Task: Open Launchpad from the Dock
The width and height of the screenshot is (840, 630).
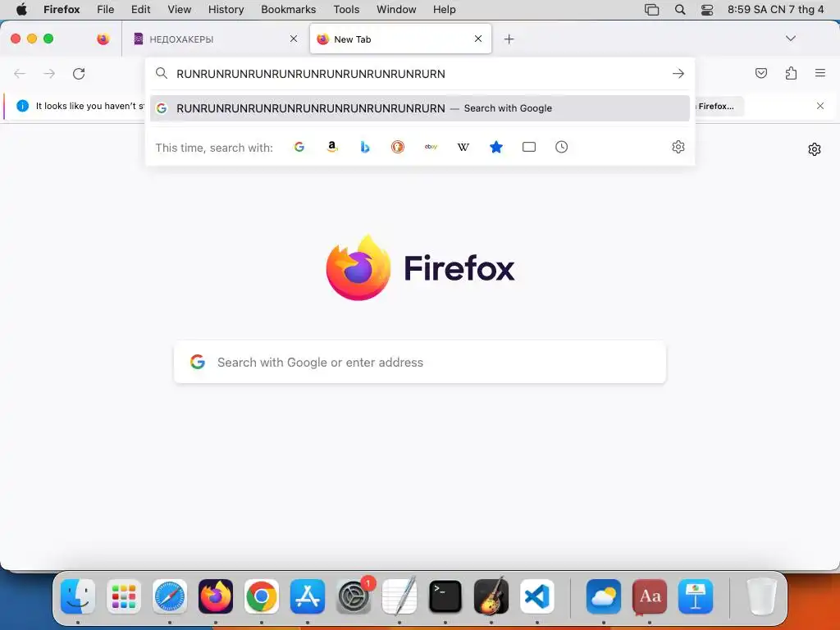Action: [x=124, y=596]
